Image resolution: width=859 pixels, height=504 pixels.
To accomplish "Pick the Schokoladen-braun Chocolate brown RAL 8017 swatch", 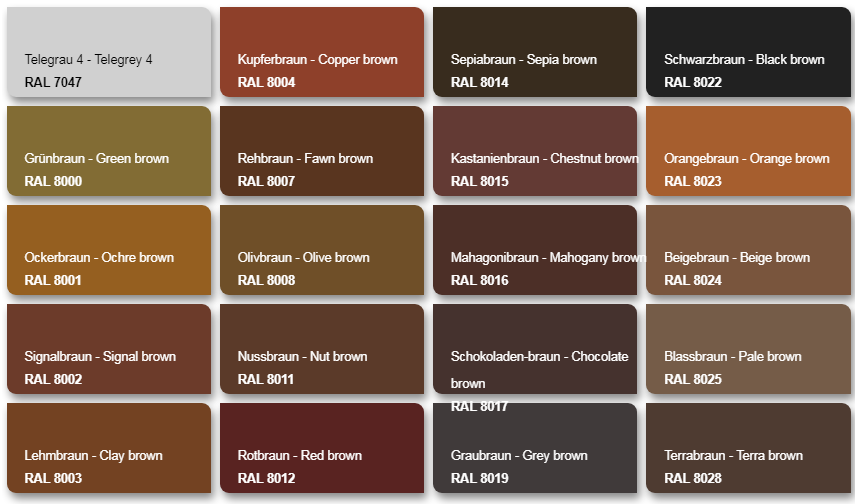I will [535, 350].
